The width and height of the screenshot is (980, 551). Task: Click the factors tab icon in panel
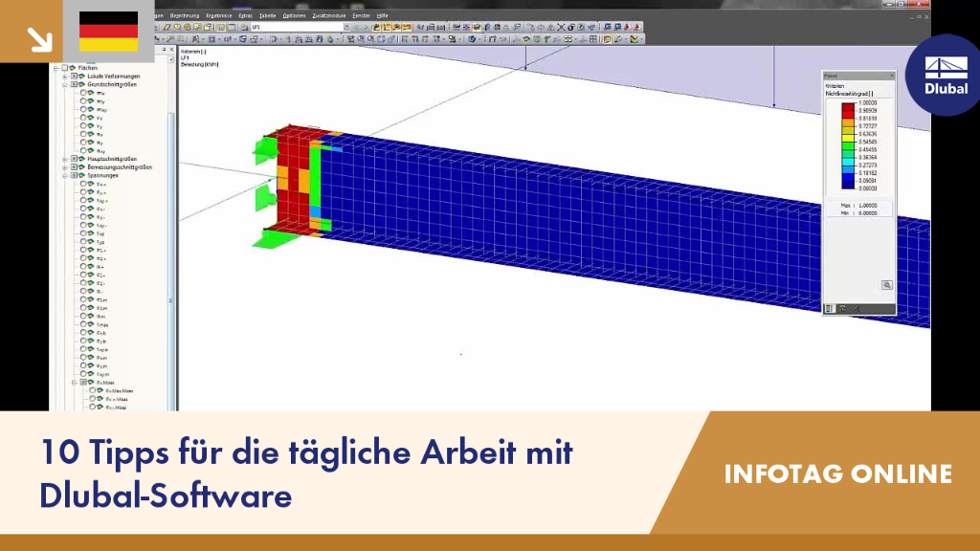[x=842, y=309]
